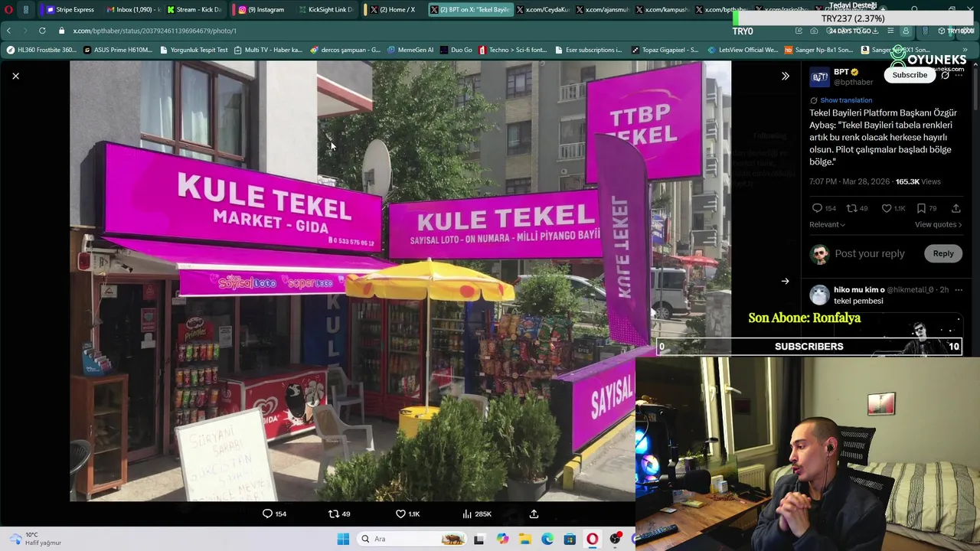Open Techno > Sci-fi font bookmark
This screenshot has width=980, height=551.
(x=512, y=50)
